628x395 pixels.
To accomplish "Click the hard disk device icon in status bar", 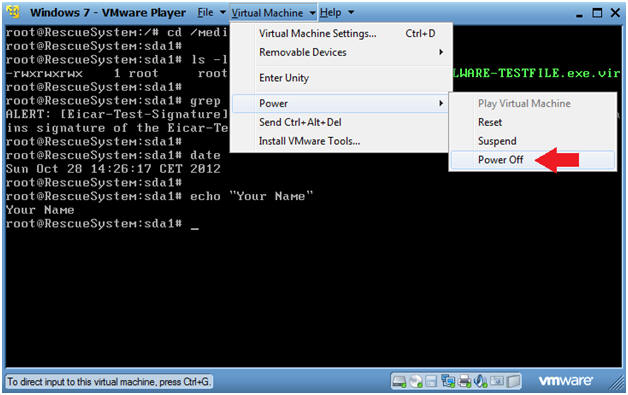I will [x=399, y=381].
